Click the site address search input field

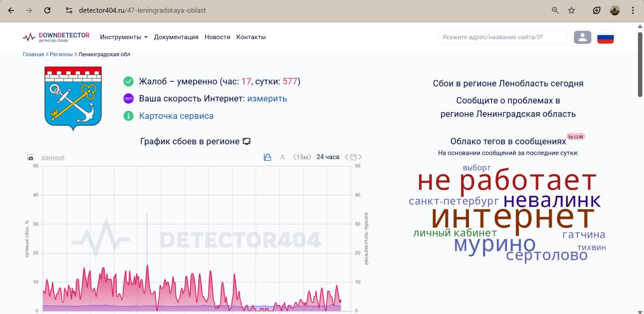click(503, 37)
